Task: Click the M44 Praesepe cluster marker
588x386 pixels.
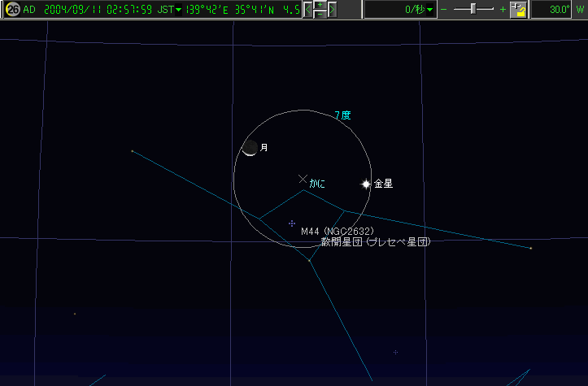Action: click(292, 223)
